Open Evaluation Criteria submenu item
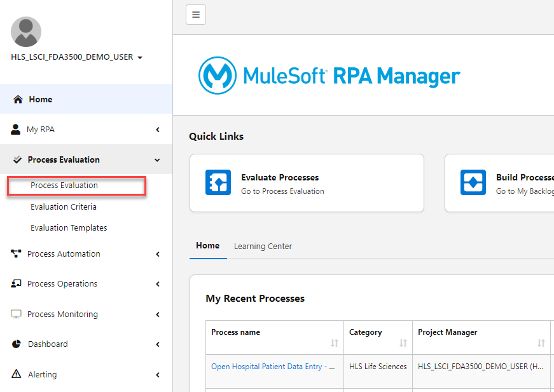 [64, 206]
